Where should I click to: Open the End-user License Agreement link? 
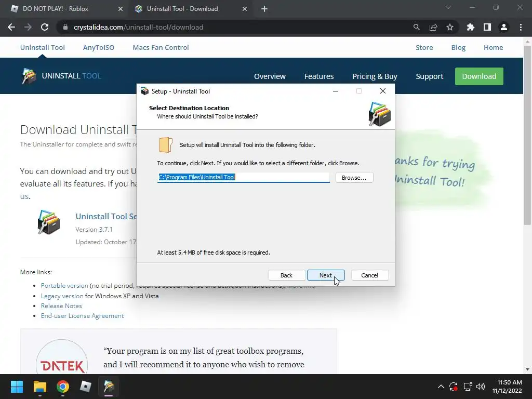83,315
